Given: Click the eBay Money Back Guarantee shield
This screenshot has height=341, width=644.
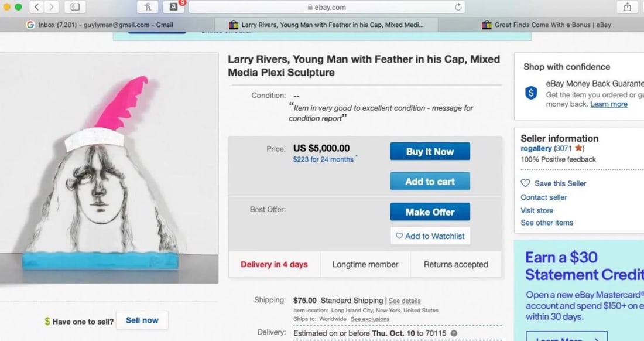Looking at the screenshot, I should [530, 93].
